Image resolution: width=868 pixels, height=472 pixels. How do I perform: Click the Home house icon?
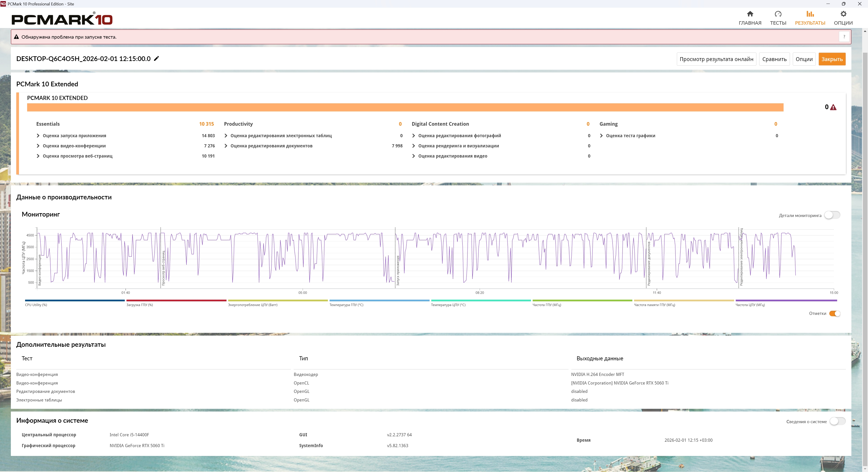coord(750,14)
